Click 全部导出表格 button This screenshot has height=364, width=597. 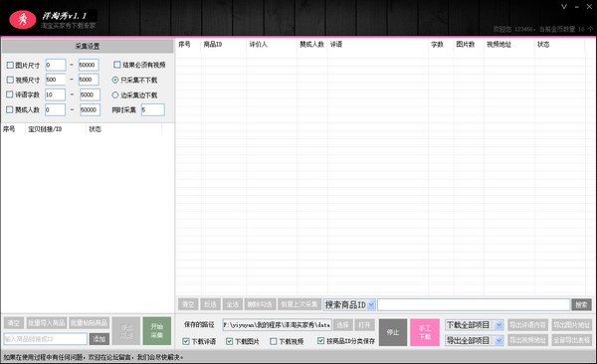(572, 340)
